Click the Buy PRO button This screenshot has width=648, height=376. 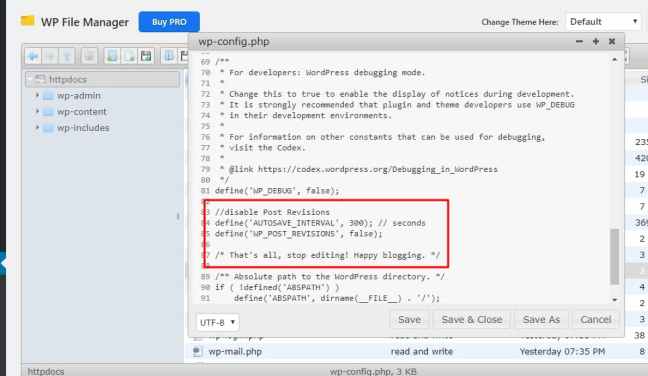coord(169,21)
